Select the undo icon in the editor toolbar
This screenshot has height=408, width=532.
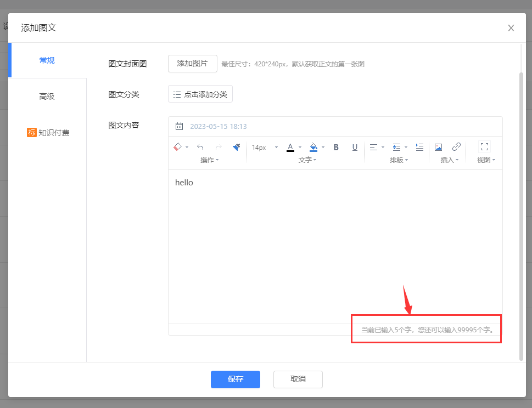tap(200, 147)
